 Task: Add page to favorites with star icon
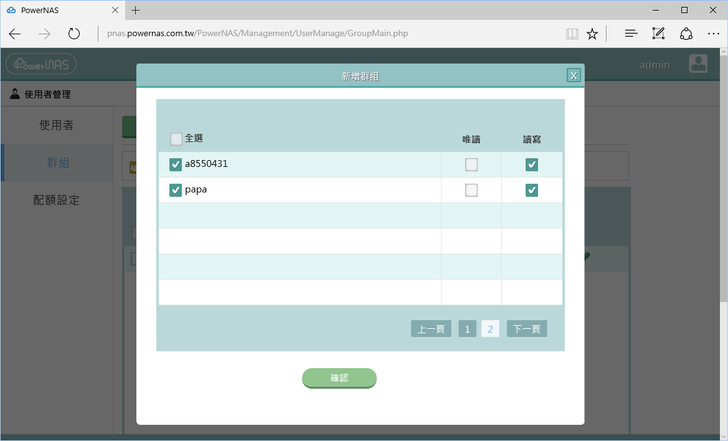click(592, 33)
